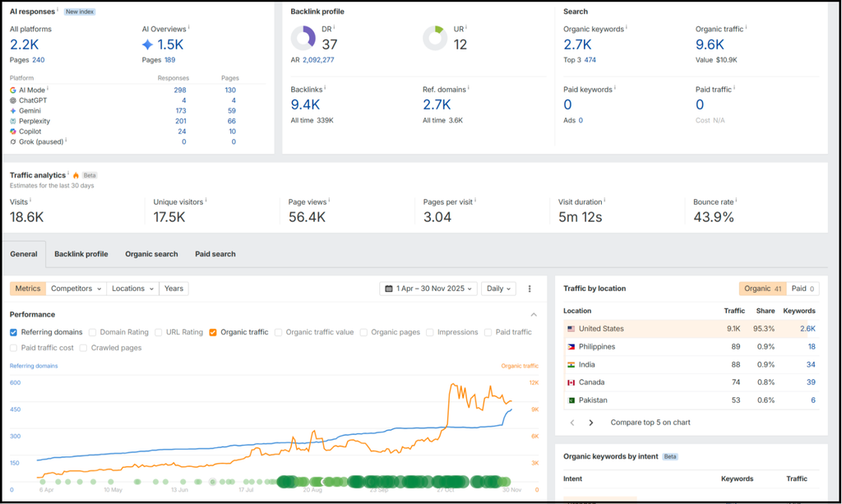Select the Paid traffic location toggle
Screen dimensions: 842x504
pyautogui.click(x=803, y=289)
